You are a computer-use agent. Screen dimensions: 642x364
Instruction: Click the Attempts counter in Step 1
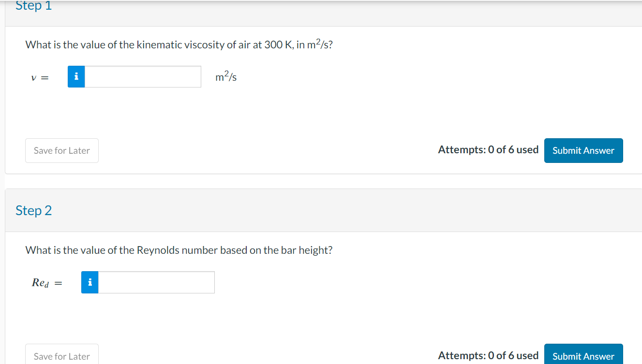click(x=488, y=149)
